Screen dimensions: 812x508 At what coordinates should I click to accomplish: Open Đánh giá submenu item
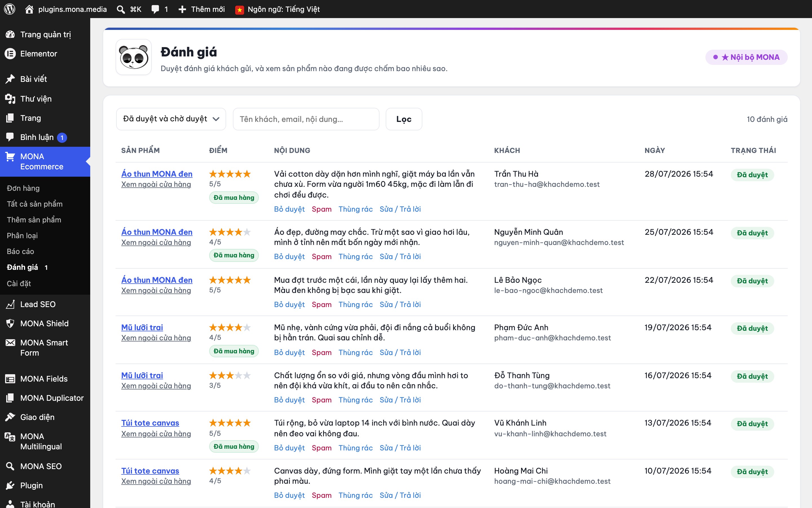[x=23, y=268]
